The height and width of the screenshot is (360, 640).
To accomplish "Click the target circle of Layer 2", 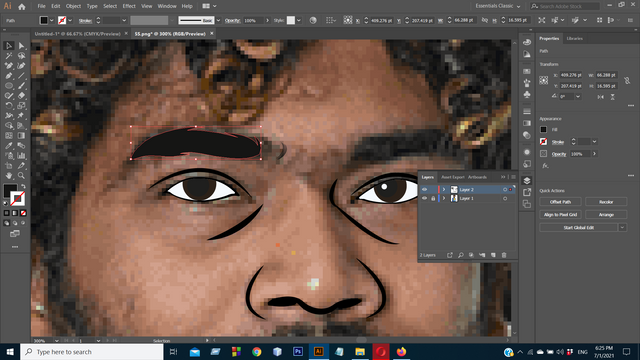I will tap(505, 190).
